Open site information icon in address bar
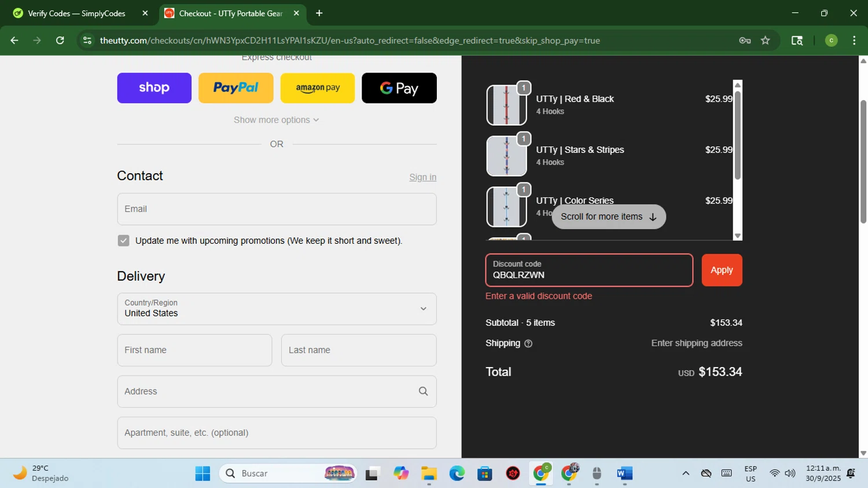 pyautogui.click(x=87, y=41)
